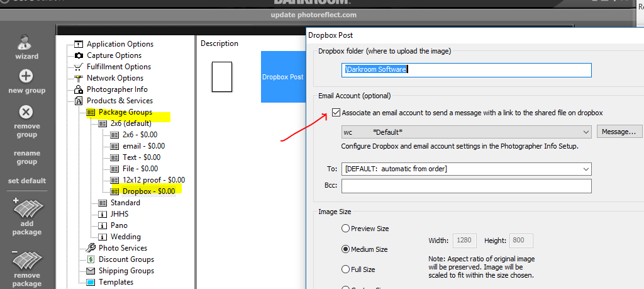Image resolution: width=644 pixels, height=289 pixels.
Task: Select Capture Options camera icon
Action: point(79,55)
